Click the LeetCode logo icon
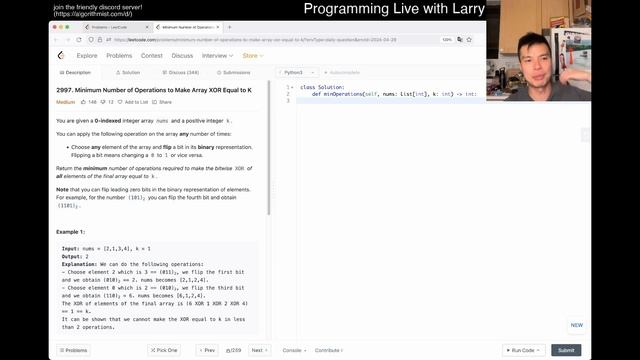 [x=61, y=55]
